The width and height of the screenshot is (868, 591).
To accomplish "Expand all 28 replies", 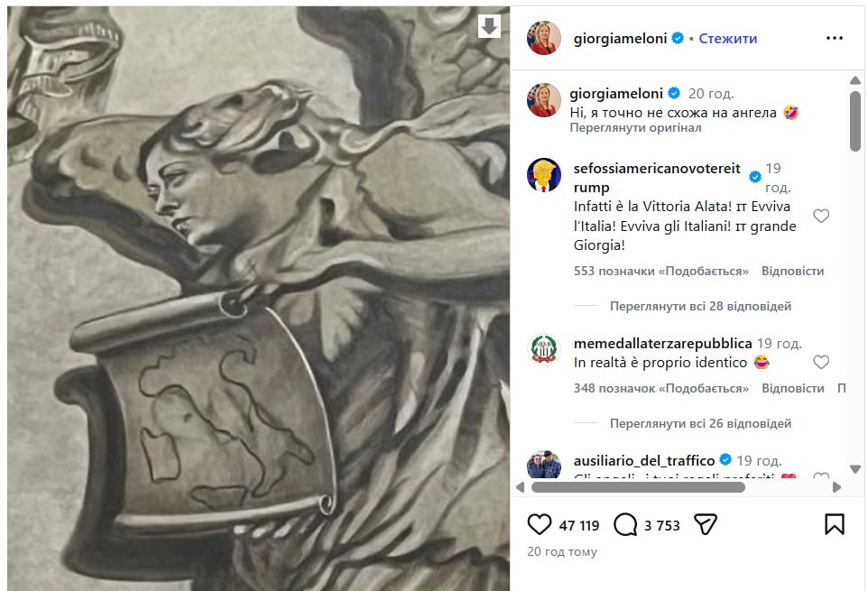I will click(700, 306).
